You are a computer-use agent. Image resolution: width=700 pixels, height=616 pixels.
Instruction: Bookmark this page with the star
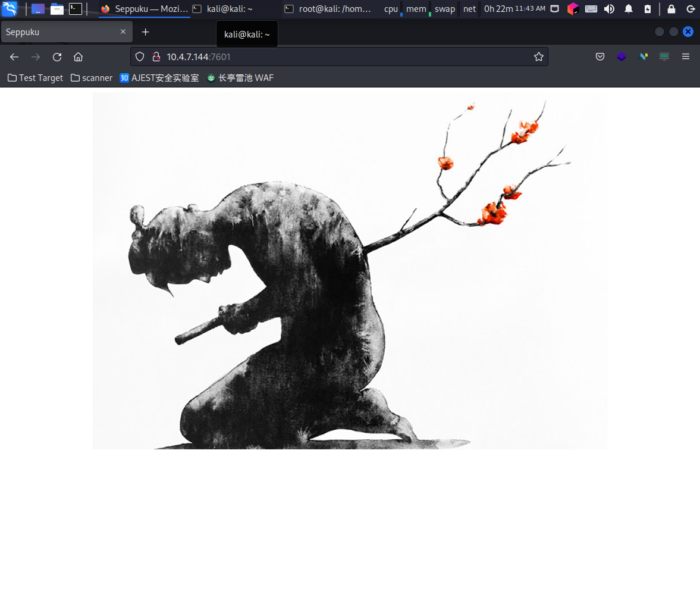click(539, 57)
